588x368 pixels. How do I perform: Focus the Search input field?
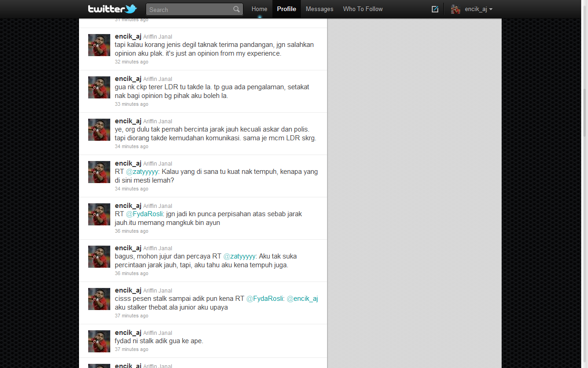(194, 9)
